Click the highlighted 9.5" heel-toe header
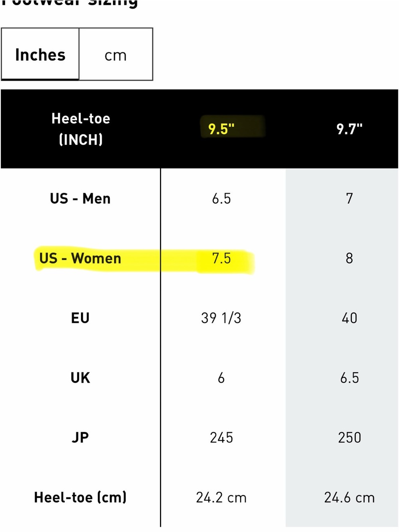 point(221,129)
